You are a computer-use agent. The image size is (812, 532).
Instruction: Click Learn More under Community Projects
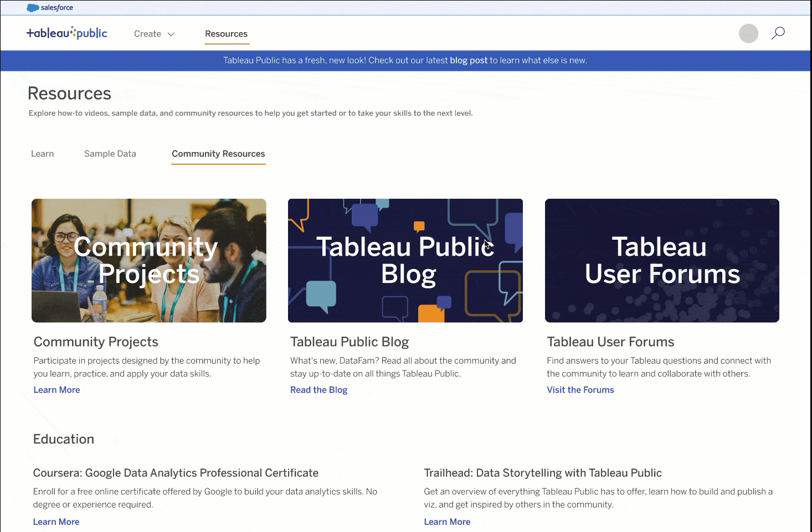click(x=56, y=390)
